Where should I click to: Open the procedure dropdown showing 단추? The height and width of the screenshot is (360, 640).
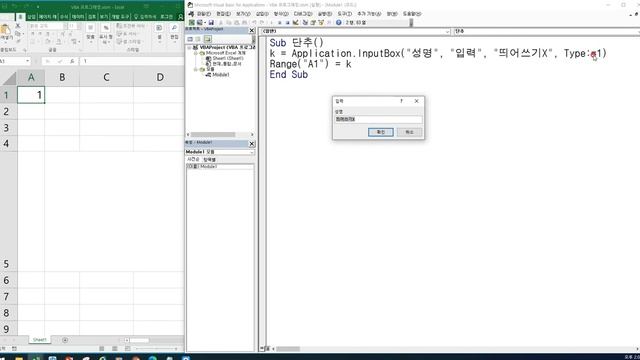tap(546, 31)
